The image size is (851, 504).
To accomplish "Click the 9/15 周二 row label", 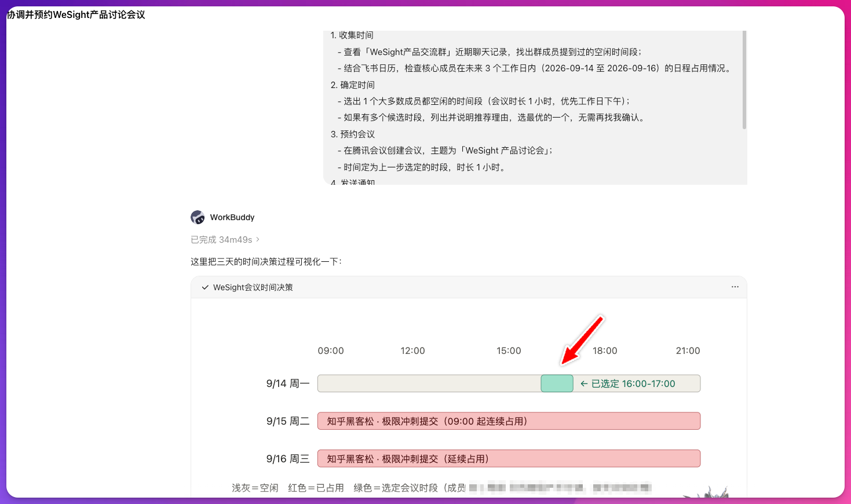I will point(288,421).
